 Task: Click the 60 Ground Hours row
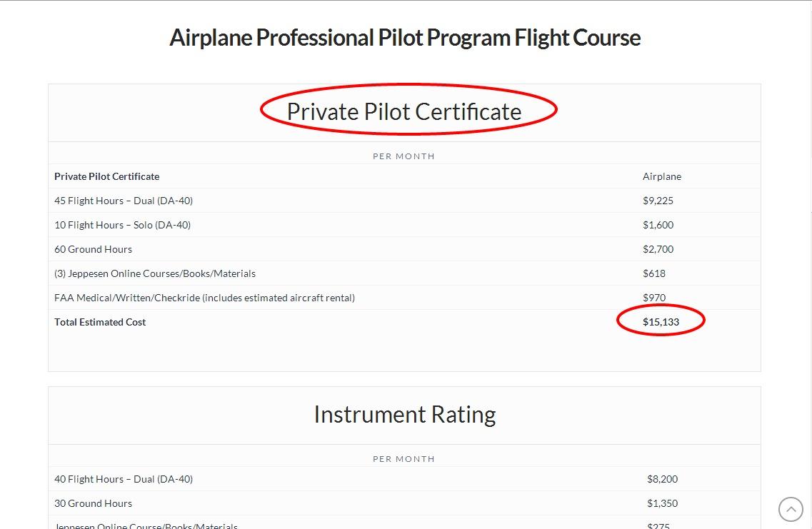pos(93,249)
